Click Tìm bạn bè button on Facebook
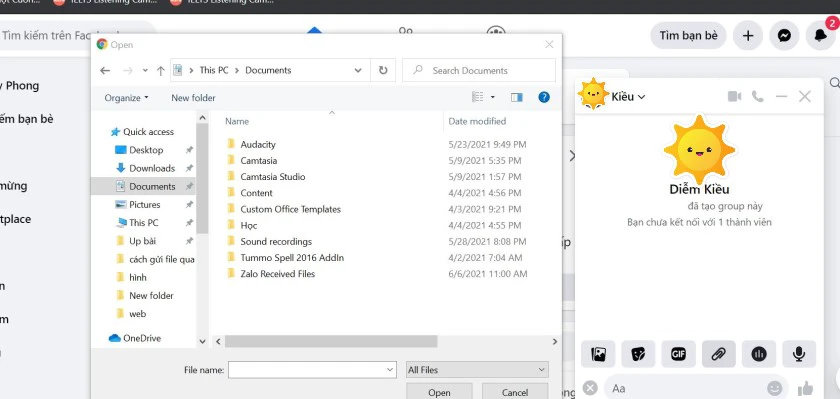 click(688, 35)
